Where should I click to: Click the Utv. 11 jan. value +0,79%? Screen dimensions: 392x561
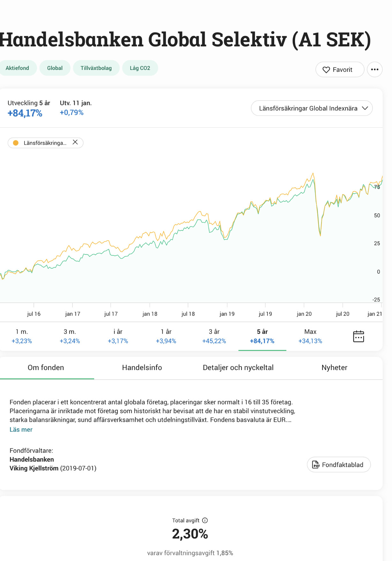pos(72,112)
